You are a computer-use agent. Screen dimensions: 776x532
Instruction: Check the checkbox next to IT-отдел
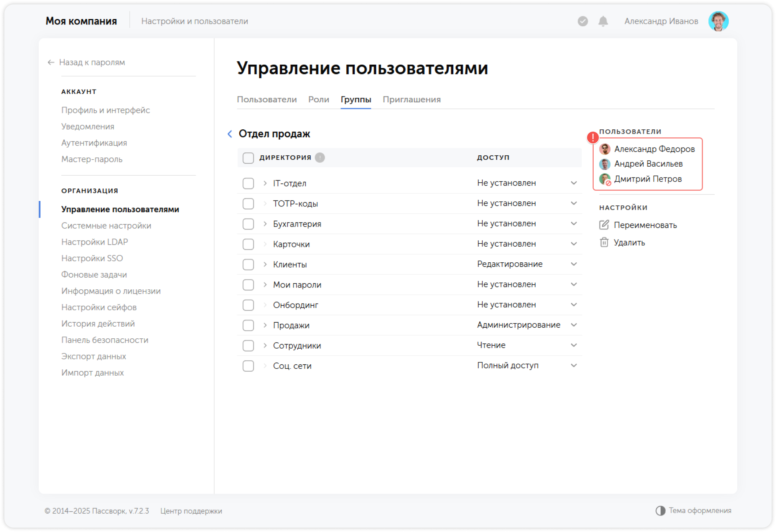pos(248,183)
